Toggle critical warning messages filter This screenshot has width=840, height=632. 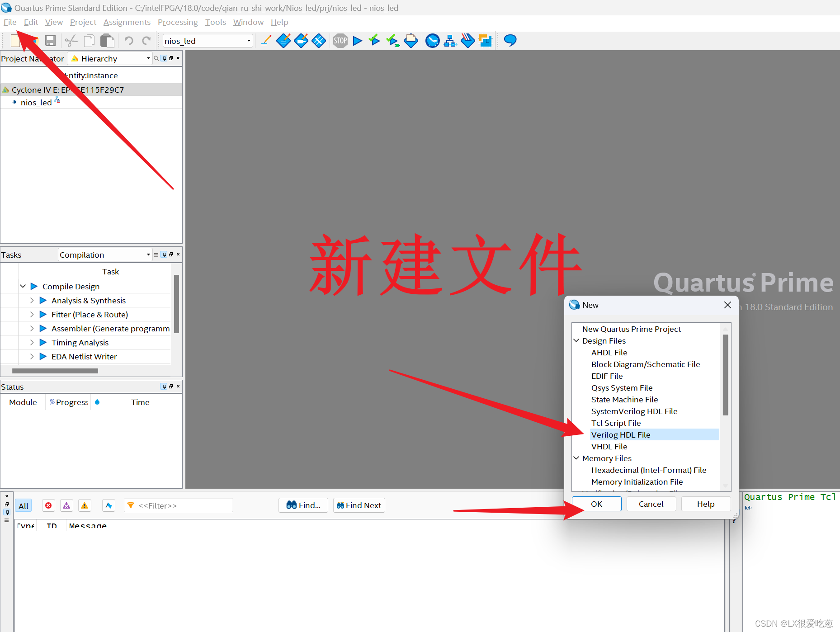[66, 505]
